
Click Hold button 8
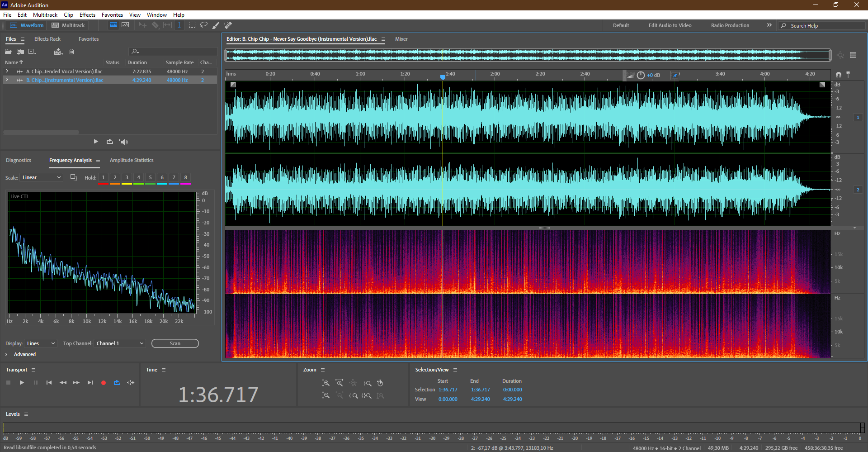coord(185,177)
